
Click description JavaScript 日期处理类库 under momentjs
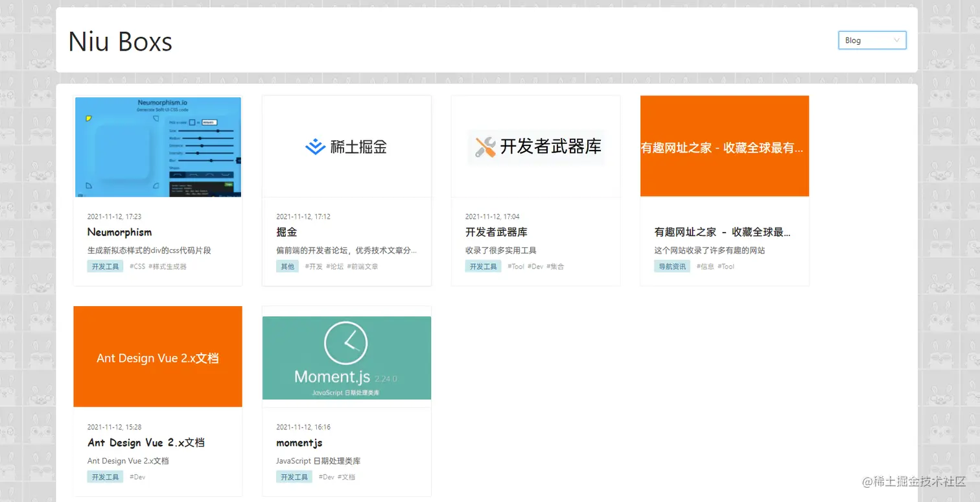318,461
